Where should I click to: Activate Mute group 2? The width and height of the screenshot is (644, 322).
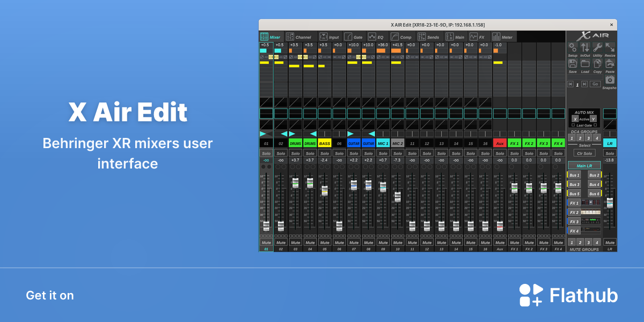click(x=580, y=243)
